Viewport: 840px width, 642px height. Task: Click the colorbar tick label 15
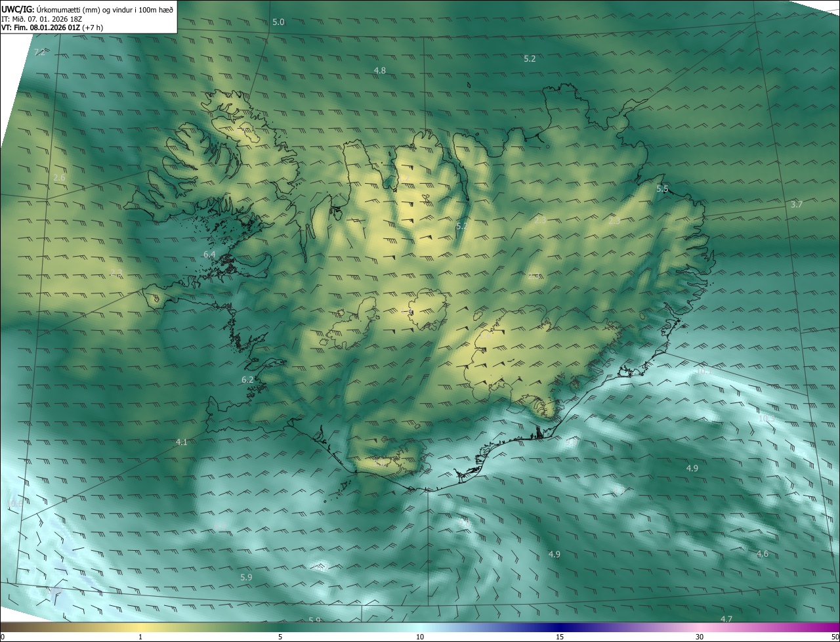[560, 637]
